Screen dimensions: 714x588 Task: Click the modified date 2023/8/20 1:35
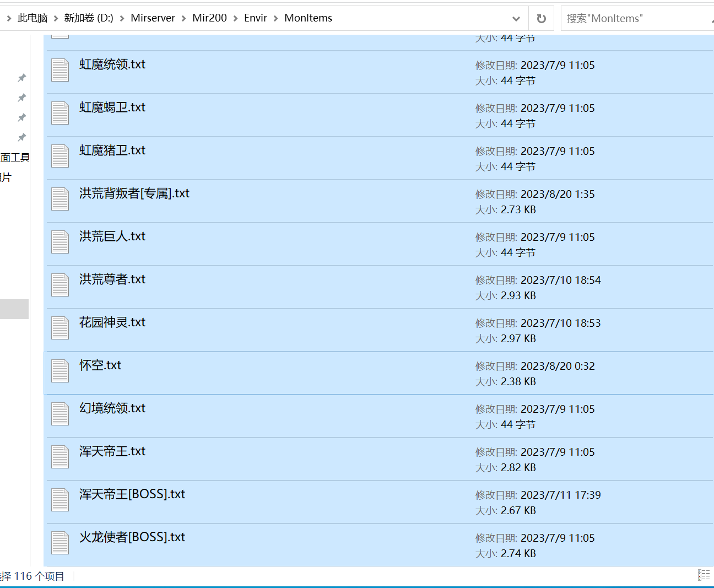tap(558, 194)
